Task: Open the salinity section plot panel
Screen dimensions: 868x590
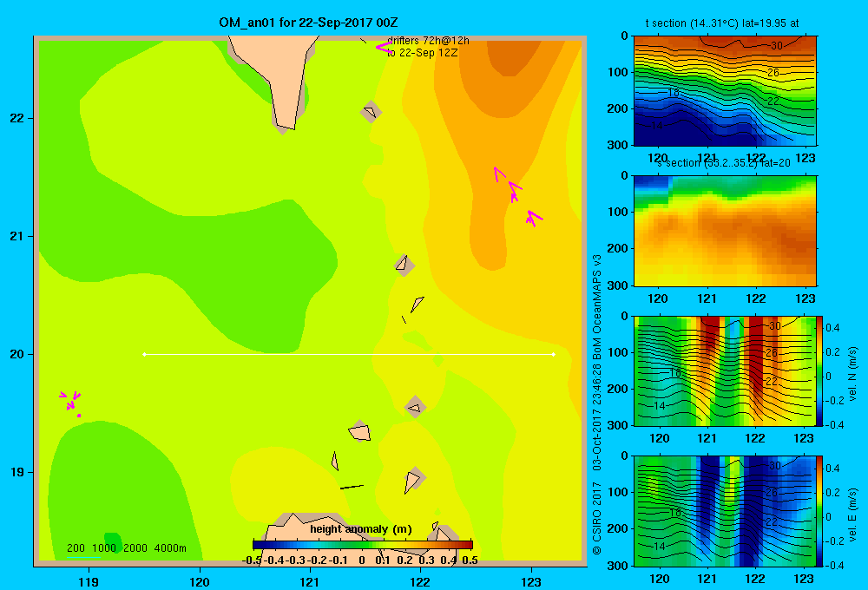Action: tap(725, 231)
